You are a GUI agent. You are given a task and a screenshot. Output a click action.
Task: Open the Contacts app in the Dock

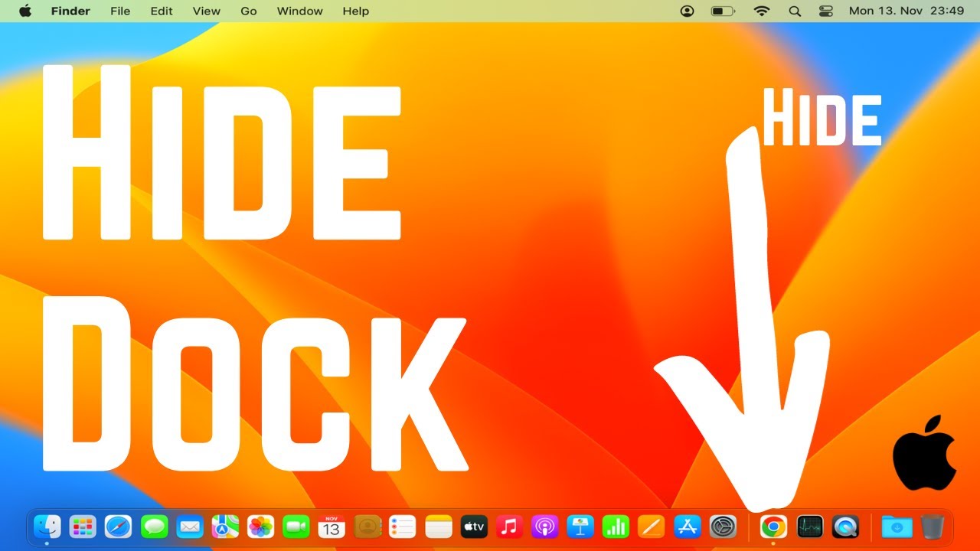point(368,527)
